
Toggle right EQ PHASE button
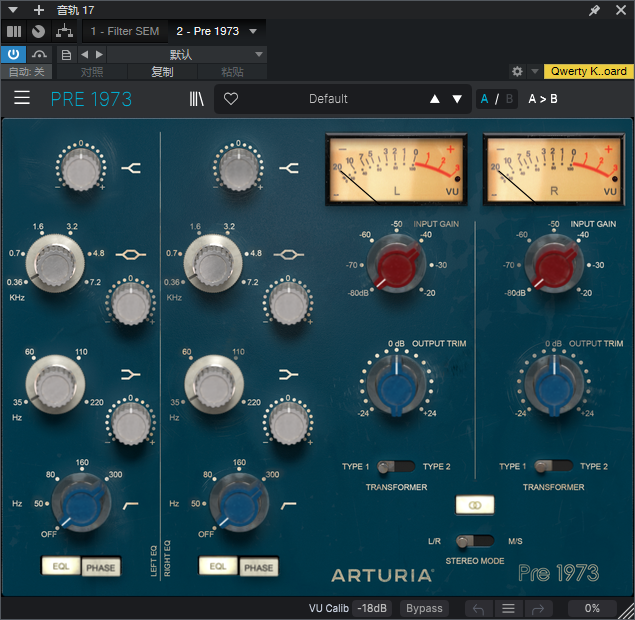click(259, 567)
